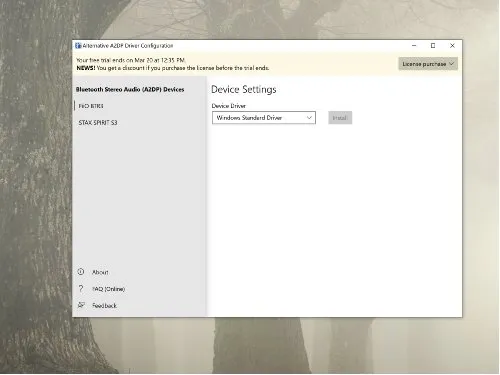Click the Feedback person icon

click(x=81, y=305)
